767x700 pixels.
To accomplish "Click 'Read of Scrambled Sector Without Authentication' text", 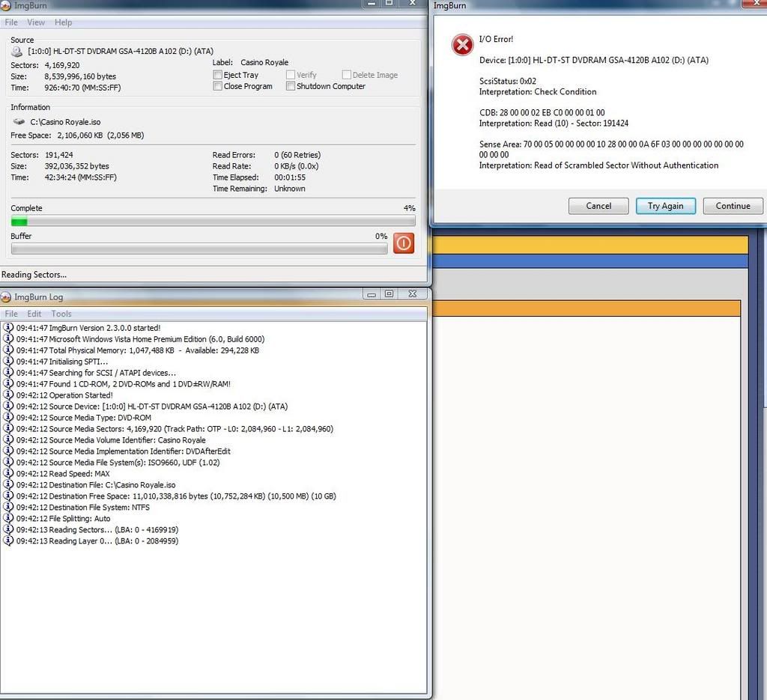I will (626, 165).
